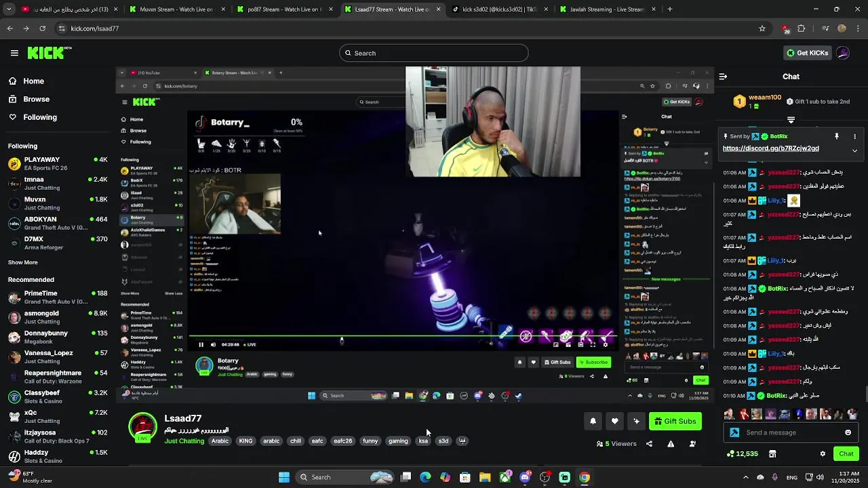
Task: Open File Explorer from taskbar
Action: point(485,477)
